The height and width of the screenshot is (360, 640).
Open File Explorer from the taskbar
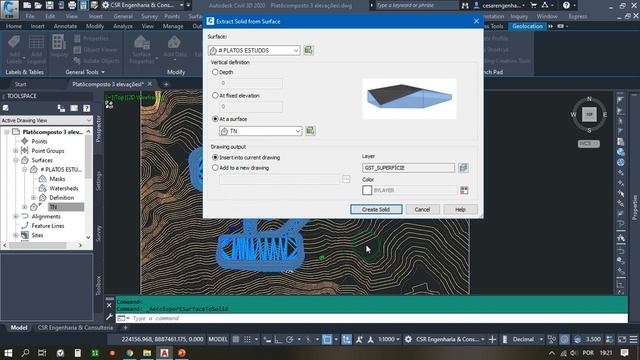147,353
